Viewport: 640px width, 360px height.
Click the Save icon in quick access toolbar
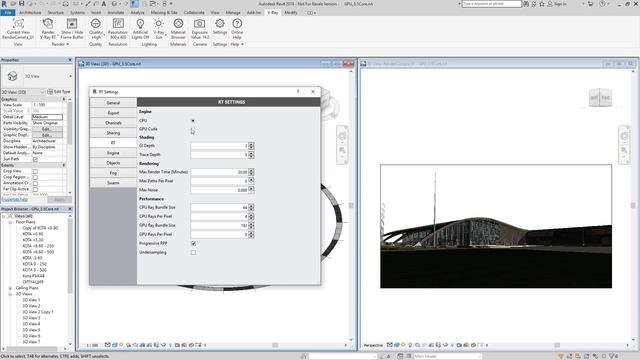[x=21, y=4]
